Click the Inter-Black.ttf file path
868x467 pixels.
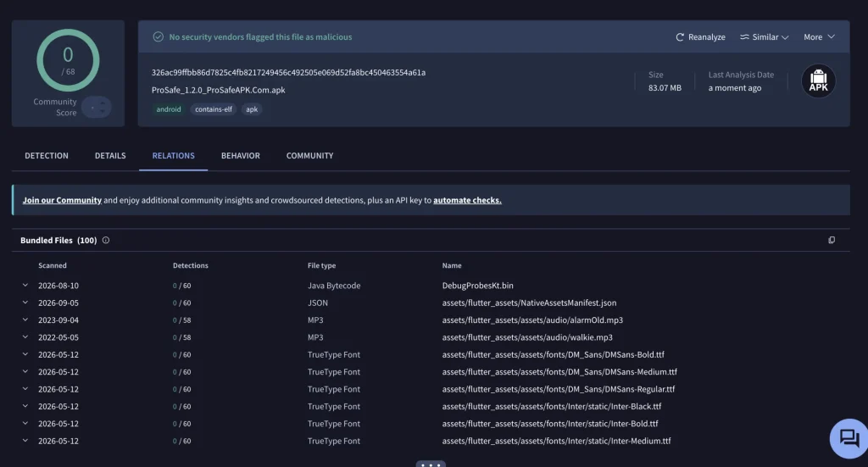click(x=552, y=406)
